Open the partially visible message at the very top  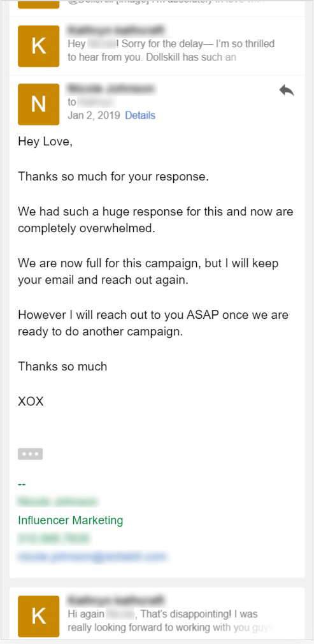pyautogui.click(x=157, y=4)
